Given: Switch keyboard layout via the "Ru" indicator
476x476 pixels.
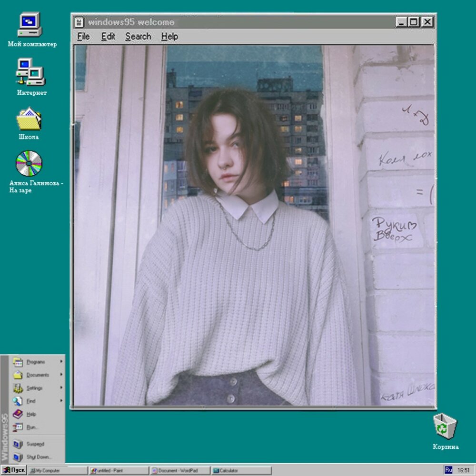Looking at the screenshot, I should click(x=448, y=469).
